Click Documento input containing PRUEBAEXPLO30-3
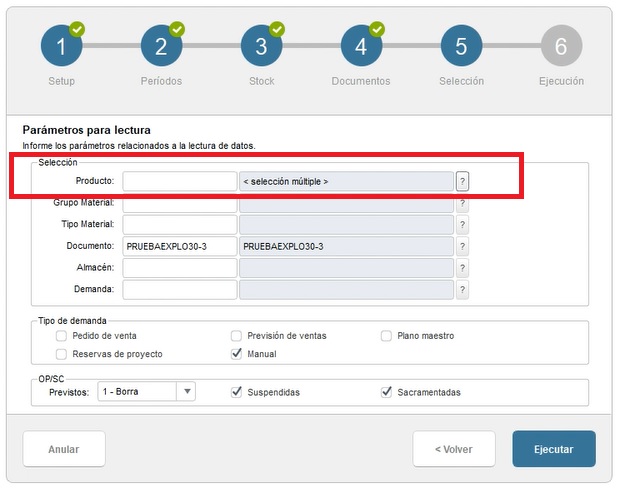The height and width of the screenshot is (489, 620). [180, 246]
